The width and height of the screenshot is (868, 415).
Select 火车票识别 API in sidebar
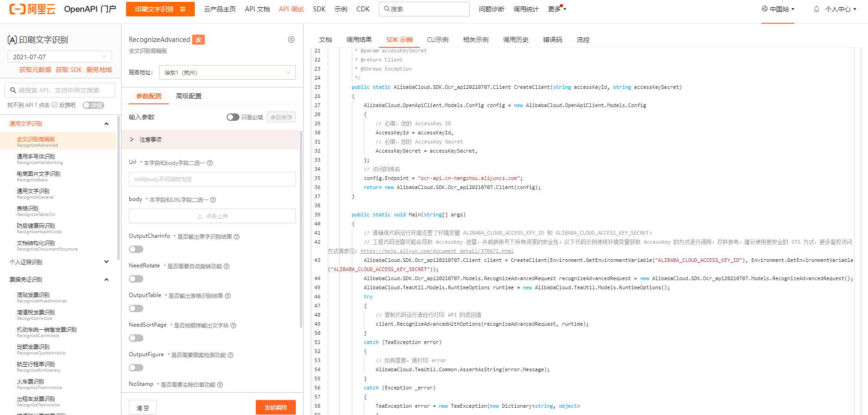point(58,384)
